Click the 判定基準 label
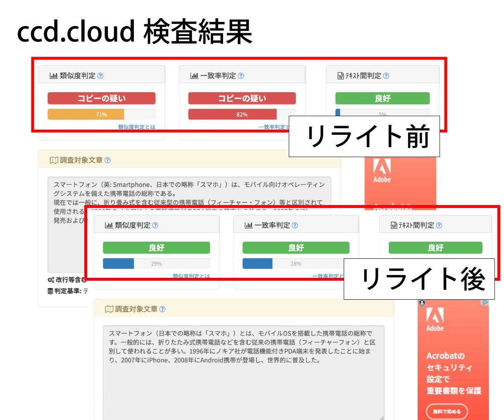This screenshot has width=504, height=420. click(68, 291)
